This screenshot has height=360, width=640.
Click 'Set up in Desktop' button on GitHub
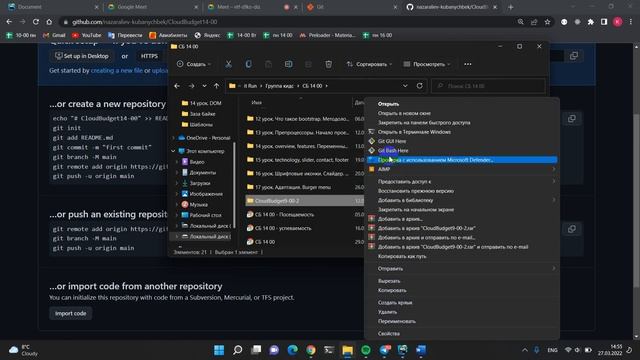click(x=82, y=56)
